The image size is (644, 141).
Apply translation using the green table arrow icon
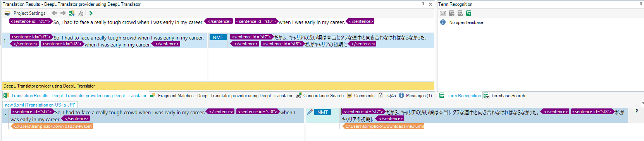coord(71,13)
